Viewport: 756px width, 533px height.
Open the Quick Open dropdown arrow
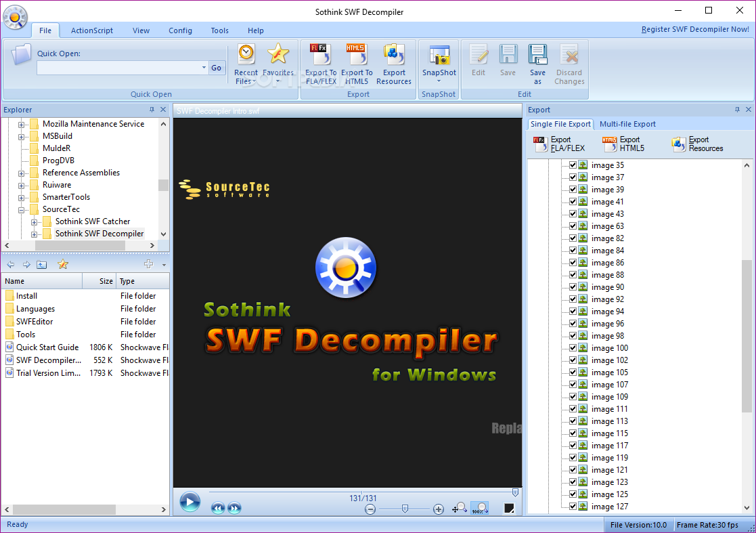[204, 68]
